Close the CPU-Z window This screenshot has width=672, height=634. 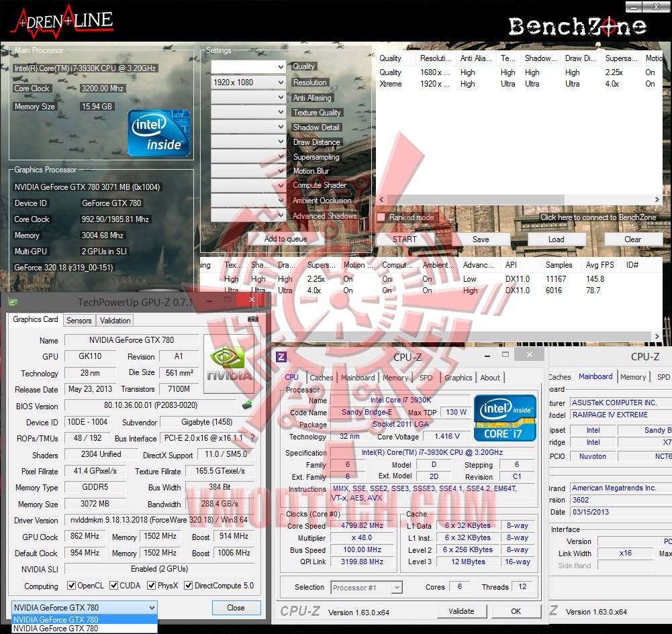[530, 354]
